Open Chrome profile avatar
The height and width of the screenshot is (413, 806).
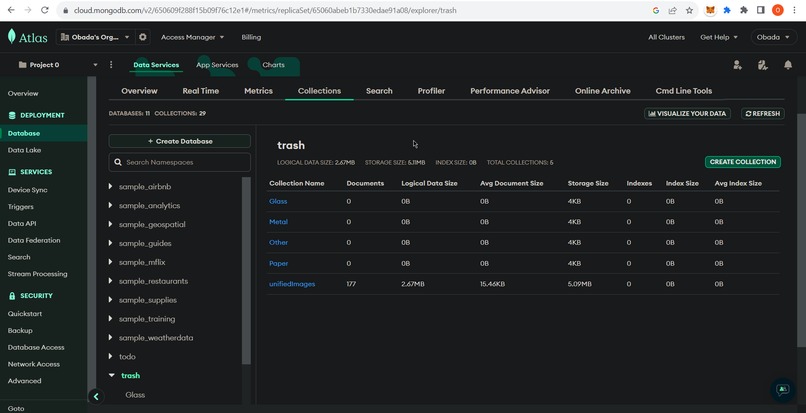(x=778, y=10)
